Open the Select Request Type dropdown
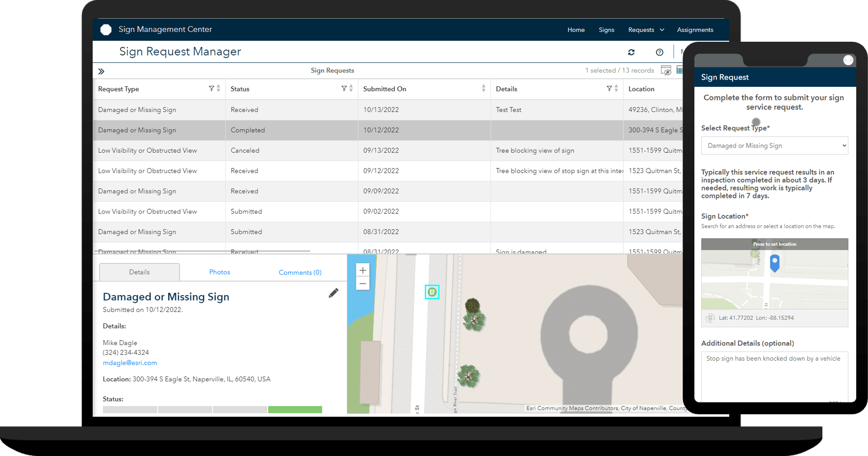The width and height of the screenshot is (868, 456). (774, 145)
